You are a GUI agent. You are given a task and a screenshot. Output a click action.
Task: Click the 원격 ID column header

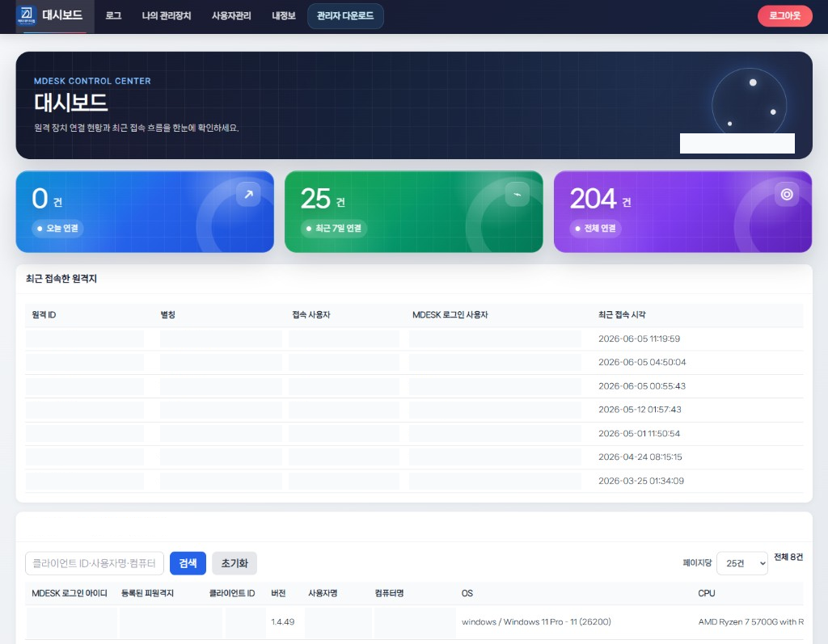pos(44,314)
